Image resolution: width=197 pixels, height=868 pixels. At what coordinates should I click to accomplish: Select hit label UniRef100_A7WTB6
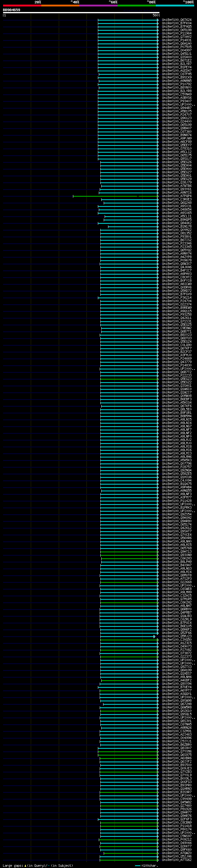pyautogui.click(x=177, y=186)
